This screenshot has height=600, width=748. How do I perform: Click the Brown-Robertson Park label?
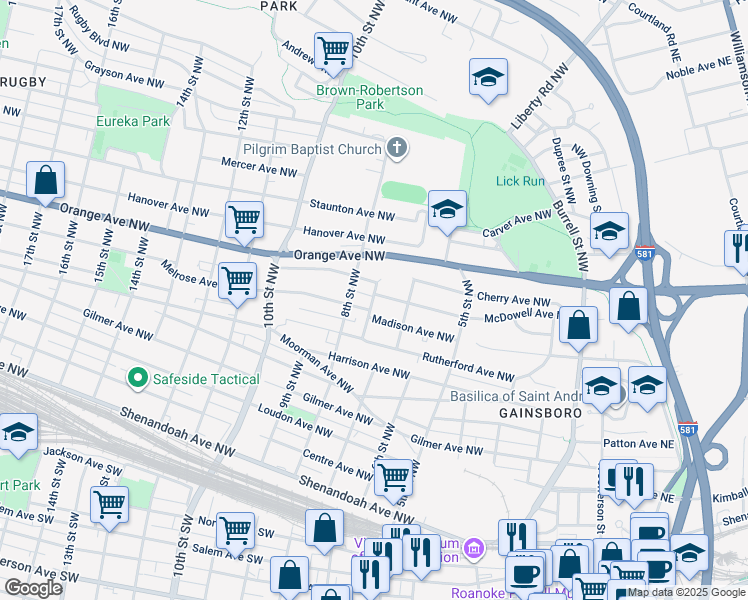370,97
